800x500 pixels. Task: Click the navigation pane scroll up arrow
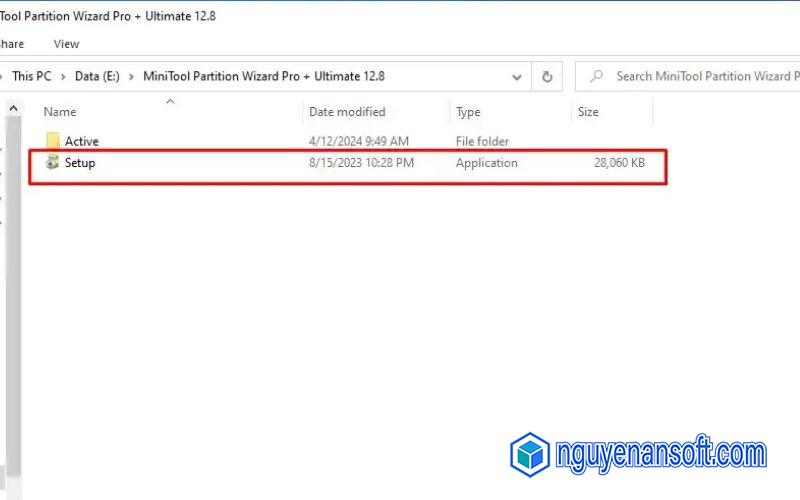tap(14, 108)
